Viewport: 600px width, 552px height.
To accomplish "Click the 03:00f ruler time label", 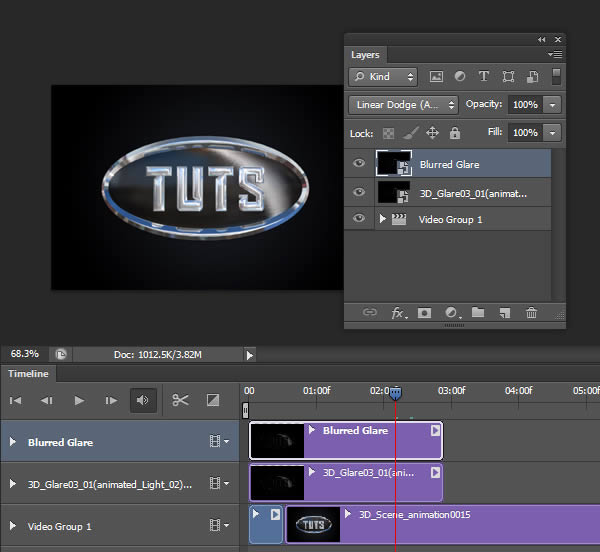I will (452, 391).
